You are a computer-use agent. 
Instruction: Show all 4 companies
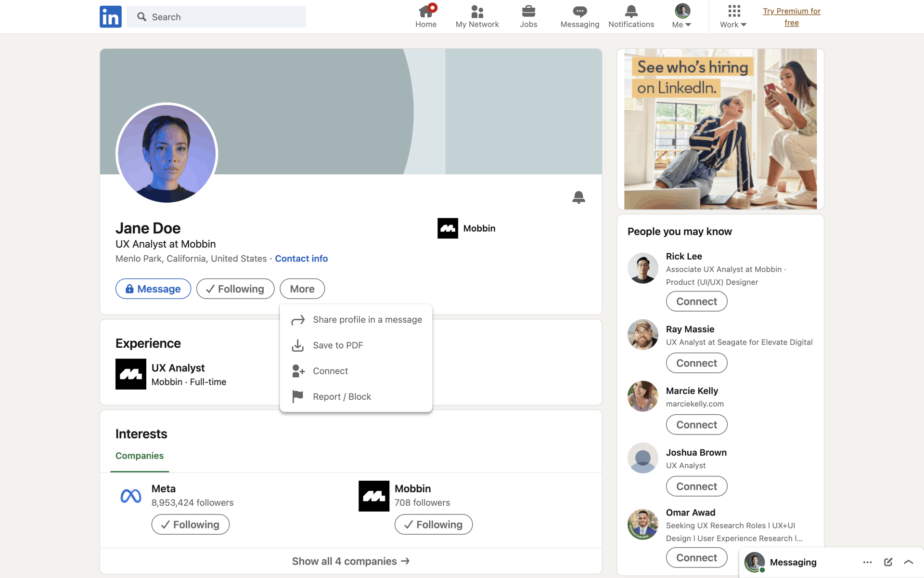point(351,561)
